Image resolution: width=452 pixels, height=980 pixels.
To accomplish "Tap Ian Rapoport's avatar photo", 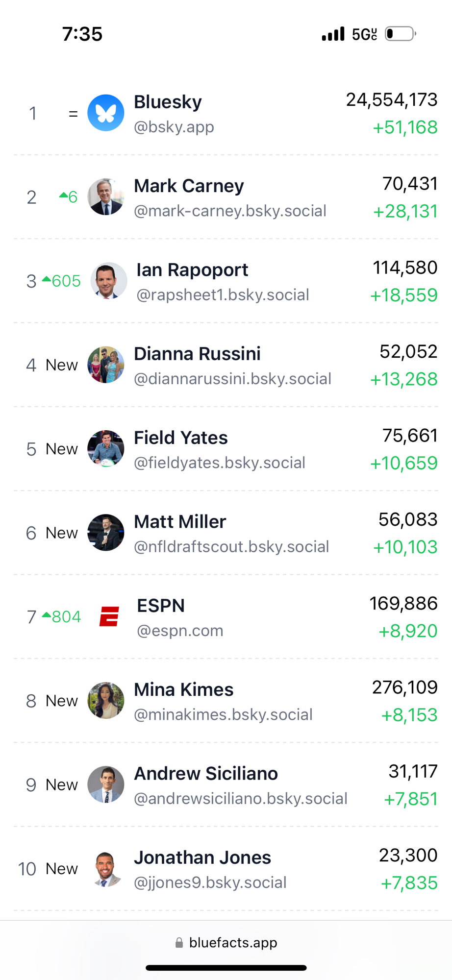I will click(109, 281).
